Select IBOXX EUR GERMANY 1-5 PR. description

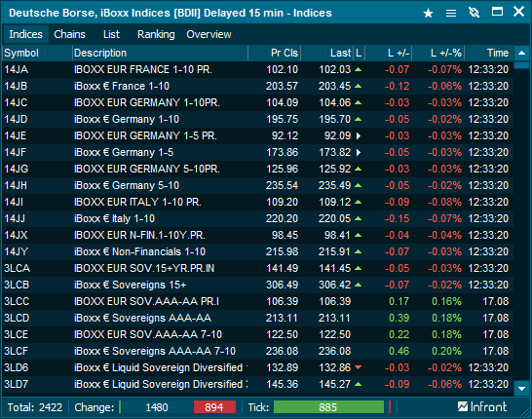pos(145,136)
